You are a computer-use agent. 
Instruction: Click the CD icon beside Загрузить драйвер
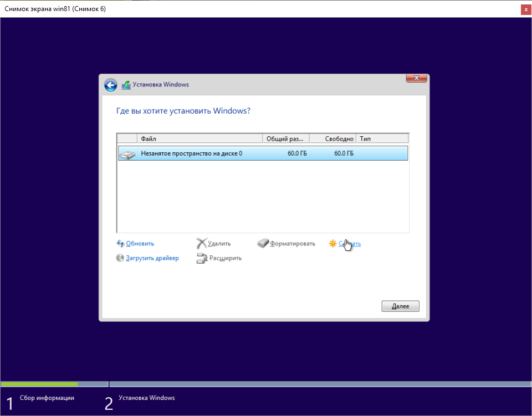[120, 258]
